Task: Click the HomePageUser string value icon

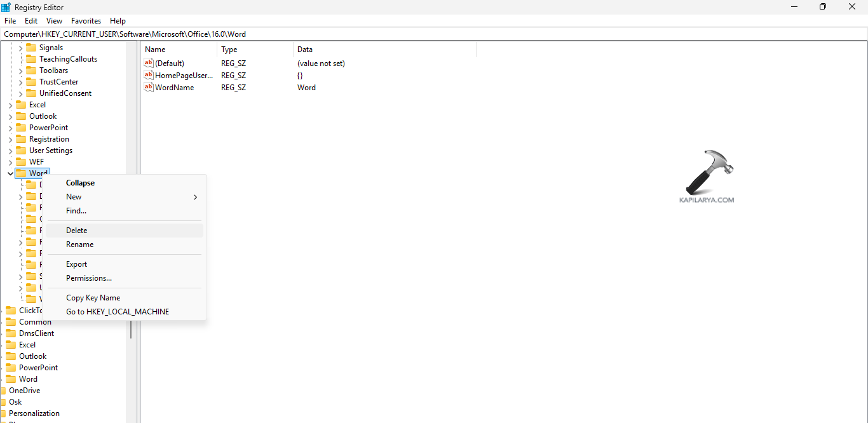Action: [149, 75]
